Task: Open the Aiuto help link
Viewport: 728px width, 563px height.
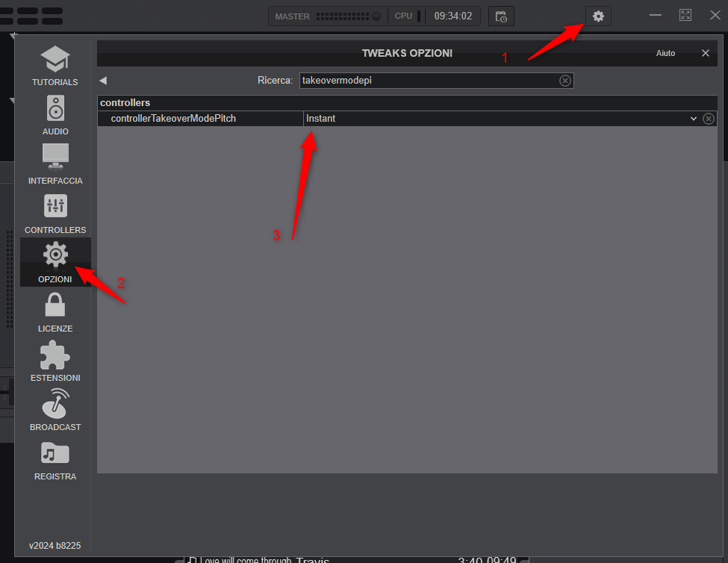Action: coord(665,53)
